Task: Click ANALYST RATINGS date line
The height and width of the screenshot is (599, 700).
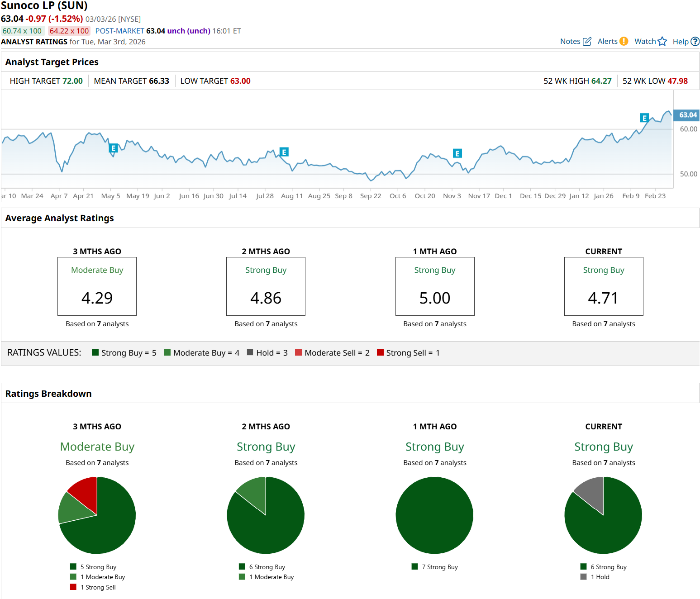Action: click(x=73, y=42)
